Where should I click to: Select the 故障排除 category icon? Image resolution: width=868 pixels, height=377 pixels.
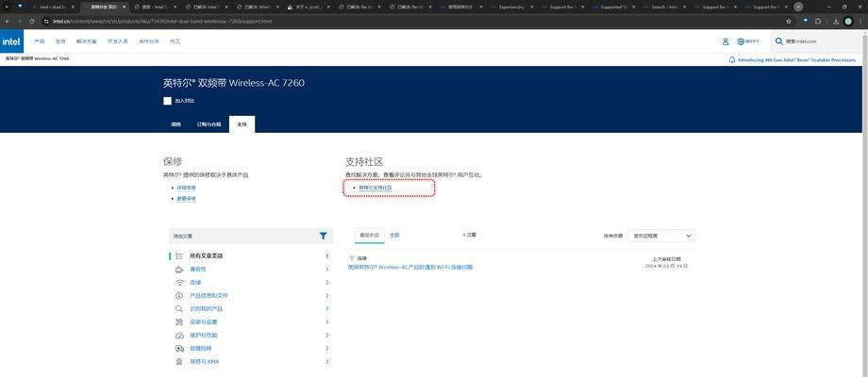(179, 349)
